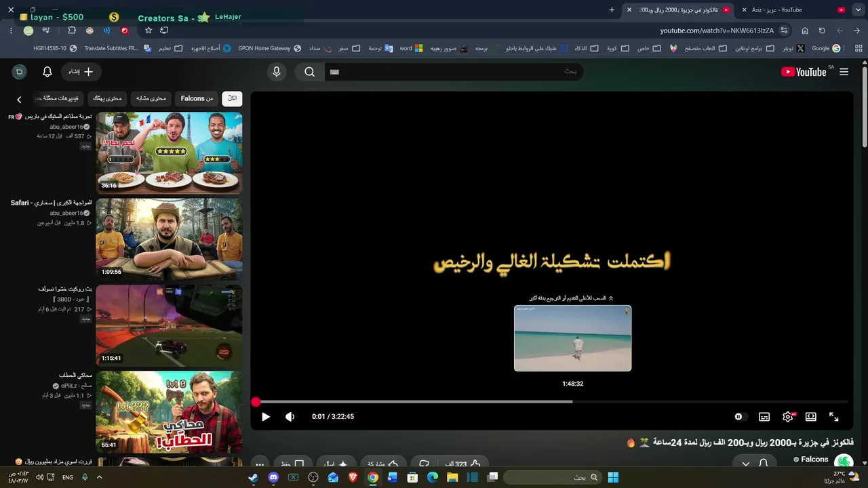Focus the YouTube search box
Screen dimensions: 868x488
click(x=454, y=72)
